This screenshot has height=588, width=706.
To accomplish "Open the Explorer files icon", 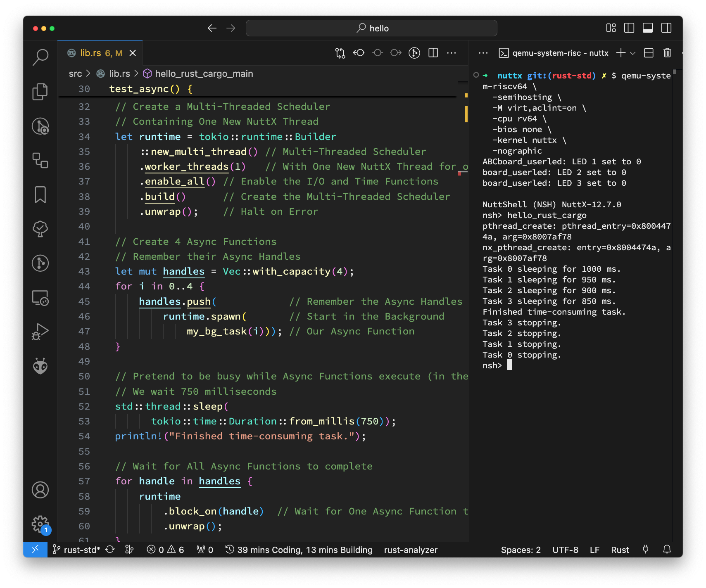I will click(x=40, y=91).
